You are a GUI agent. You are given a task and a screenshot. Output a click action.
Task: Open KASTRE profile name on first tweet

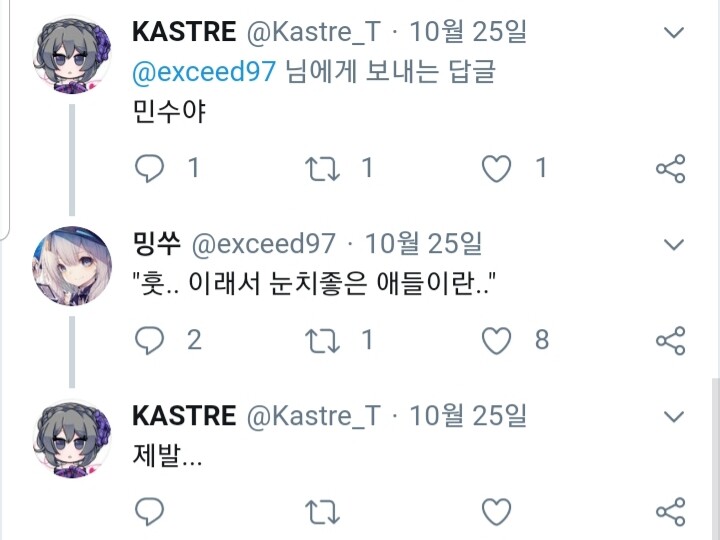coord(184,32)
